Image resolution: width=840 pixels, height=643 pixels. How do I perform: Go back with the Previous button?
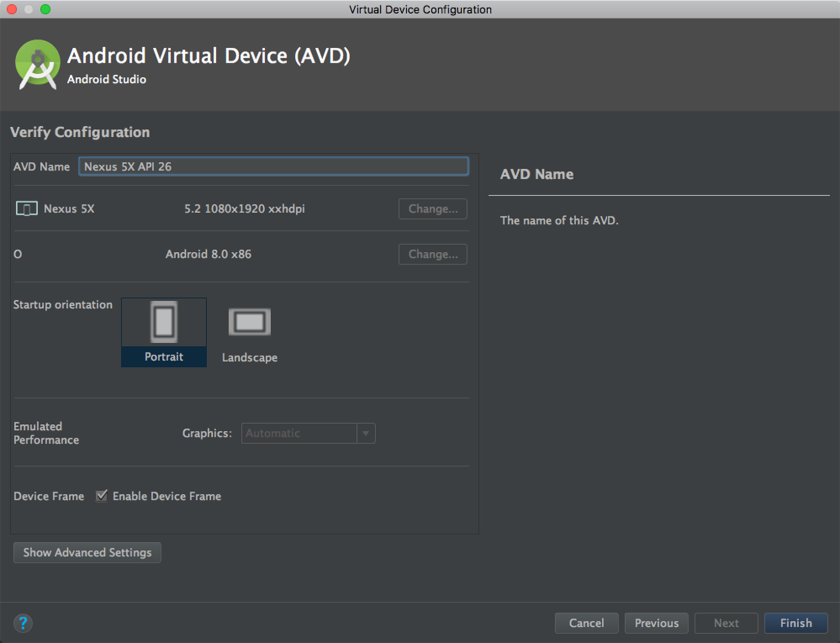[x=656, y=623]
